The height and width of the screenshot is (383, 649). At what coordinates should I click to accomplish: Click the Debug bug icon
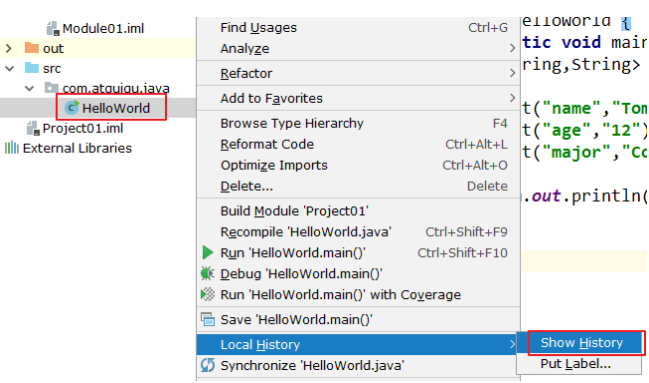[207, 274]
